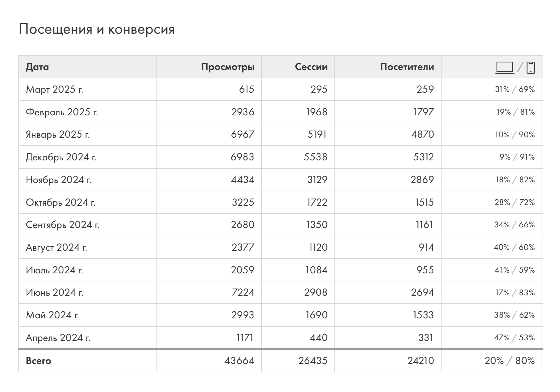
Task: Click Октябрь 2024 г. in the table
Action: click(60, 202)
